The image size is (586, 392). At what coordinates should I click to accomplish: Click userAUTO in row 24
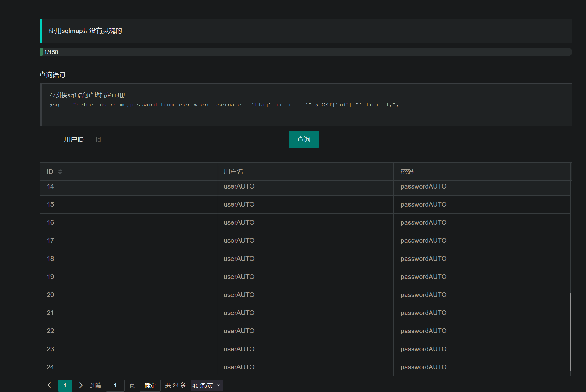[x=239, y=367]
